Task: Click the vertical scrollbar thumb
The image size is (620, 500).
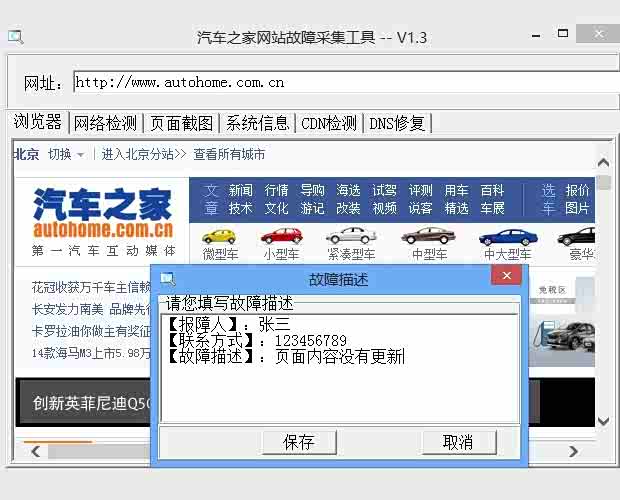Action: click(x=604, y=182)
